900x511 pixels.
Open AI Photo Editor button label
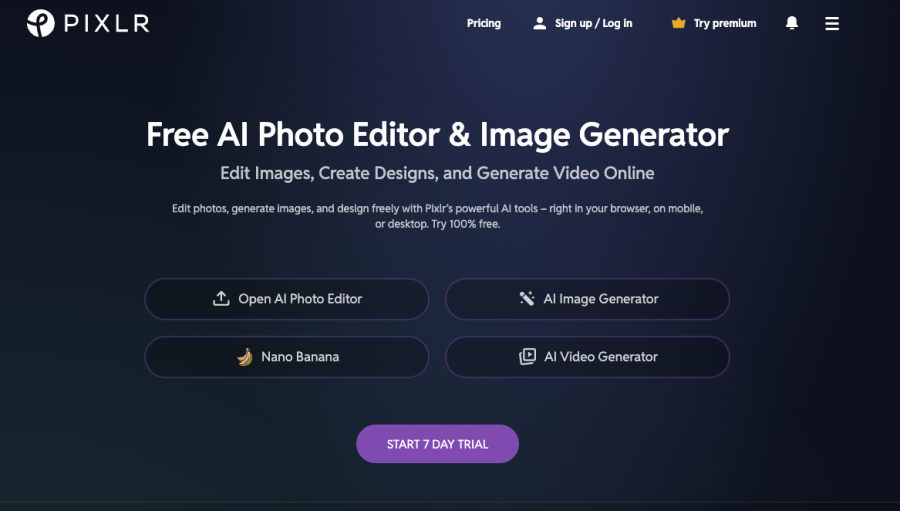(300, 299)
